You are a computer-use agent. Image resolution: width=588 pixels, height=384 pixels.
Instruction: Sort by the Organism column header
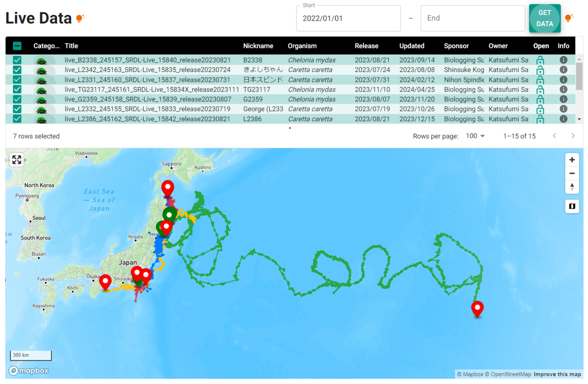click(302, 46)
